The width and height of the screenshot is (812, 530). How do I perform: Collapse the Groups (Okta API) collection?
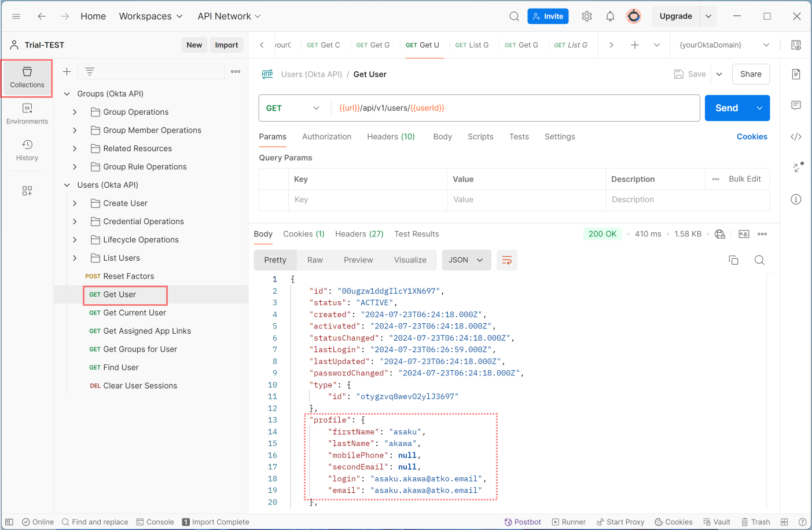coord(67,94)
